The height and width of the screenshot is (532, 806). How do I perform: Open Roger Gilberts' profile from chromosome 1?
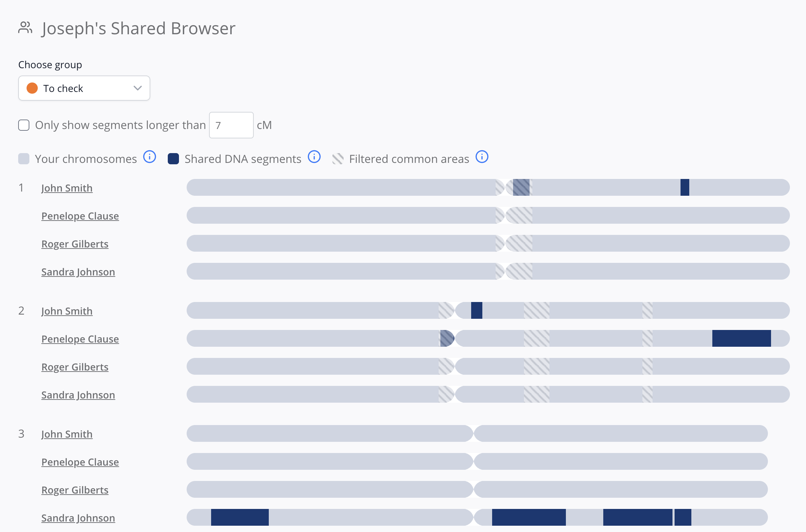click(x=75, y=244)
